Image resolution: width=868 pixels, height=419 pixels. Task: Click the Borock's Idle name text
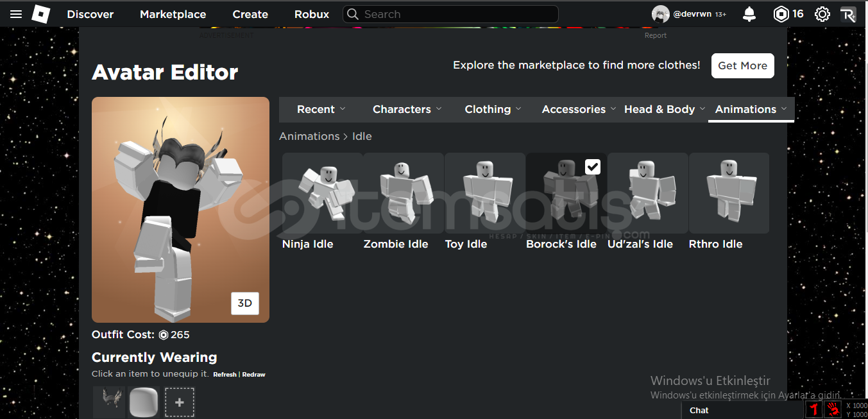pos(561,244)
